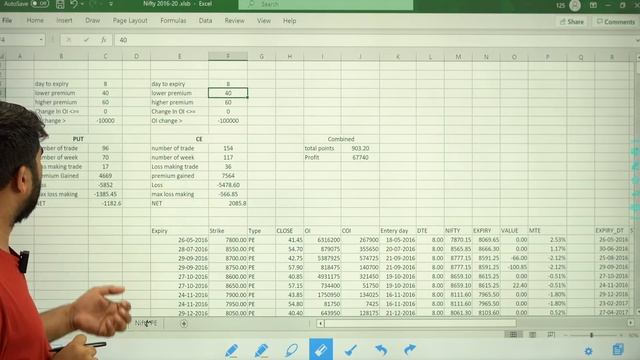Select PUT OI change value -10000
640x360 pixels.
(x=105, y=121)
